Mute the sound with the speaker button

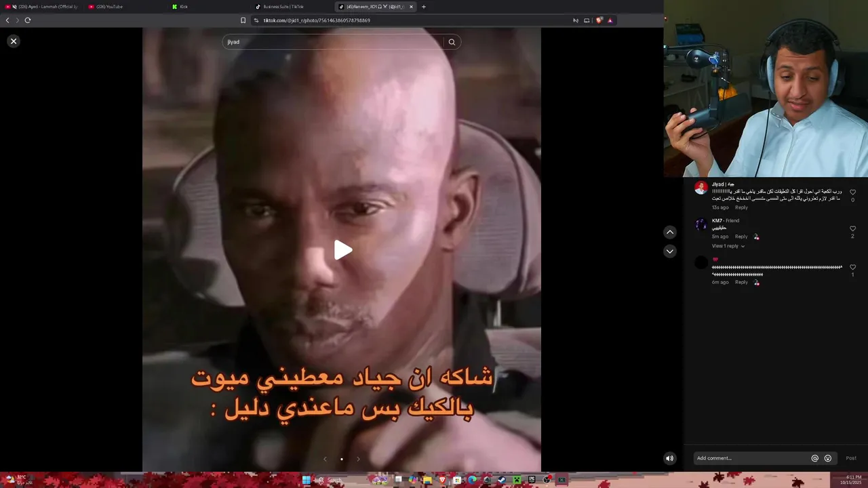(669, 458)
